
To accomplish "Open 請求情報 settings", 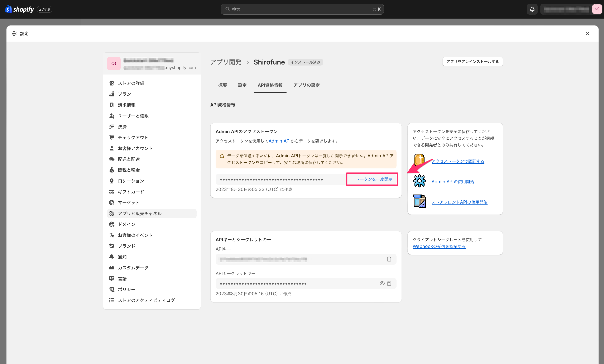I will pos(152,105).
